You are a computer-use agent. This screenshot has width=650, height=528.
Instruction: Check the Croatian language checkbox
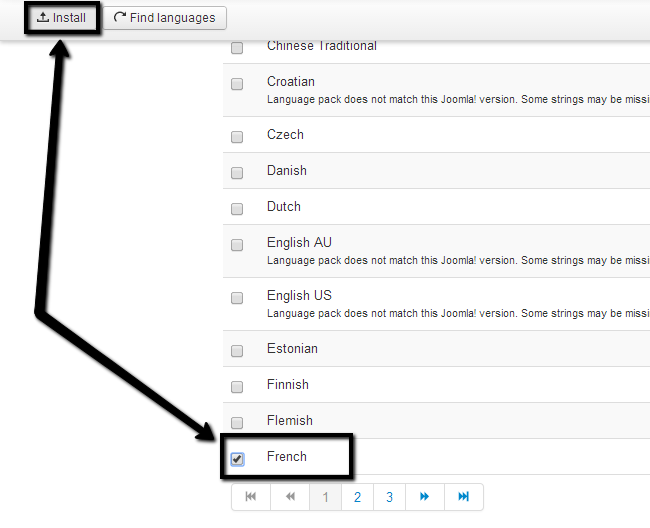(x=237, y=84)
